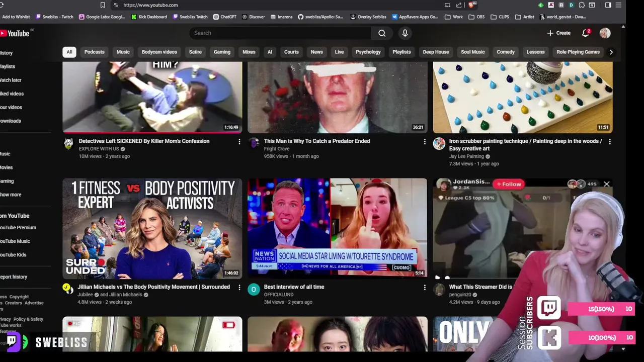This screenshot has height=362, width=644.
Task: Select the Role-Playing Games chip
Action: point(578,52)
